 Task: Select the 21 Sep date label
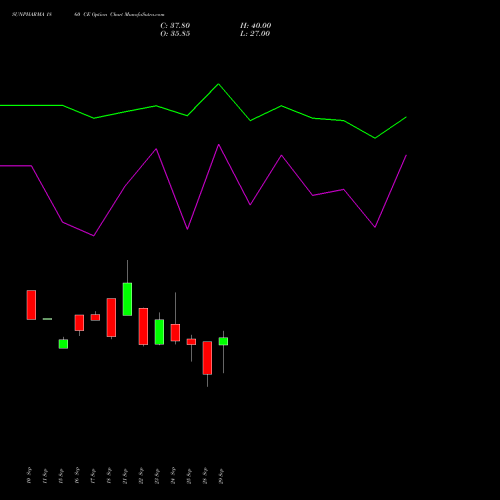pos(125,476)
